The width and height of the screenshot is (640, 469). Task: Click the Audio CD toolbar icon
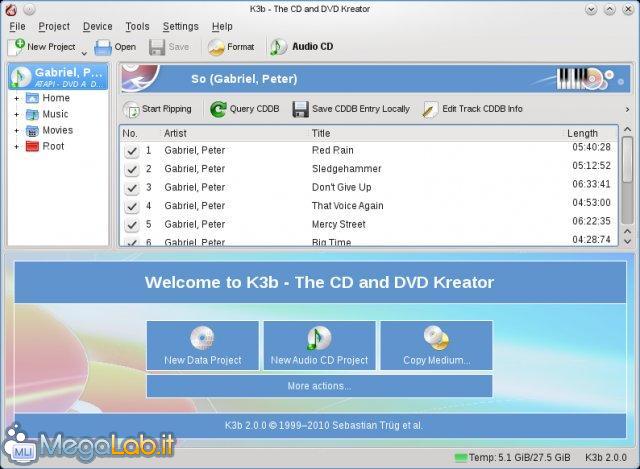(279, 47)
